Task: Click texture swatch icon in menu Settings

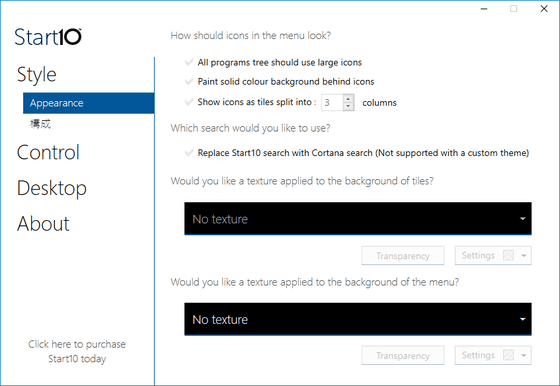Action: (508, 355)
